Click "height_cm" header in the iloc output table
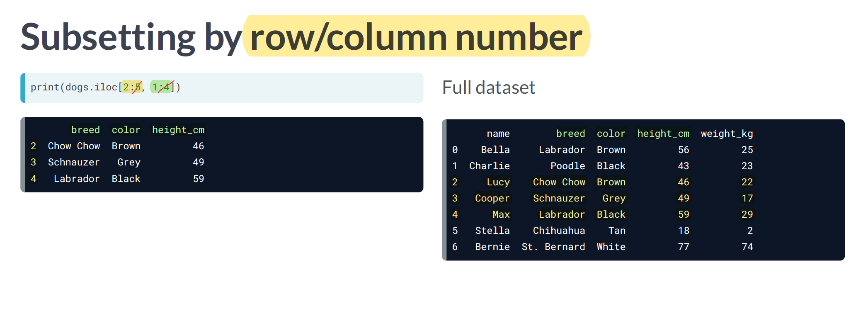The width and height of the screenshot is (868, 311). (178, 130)
